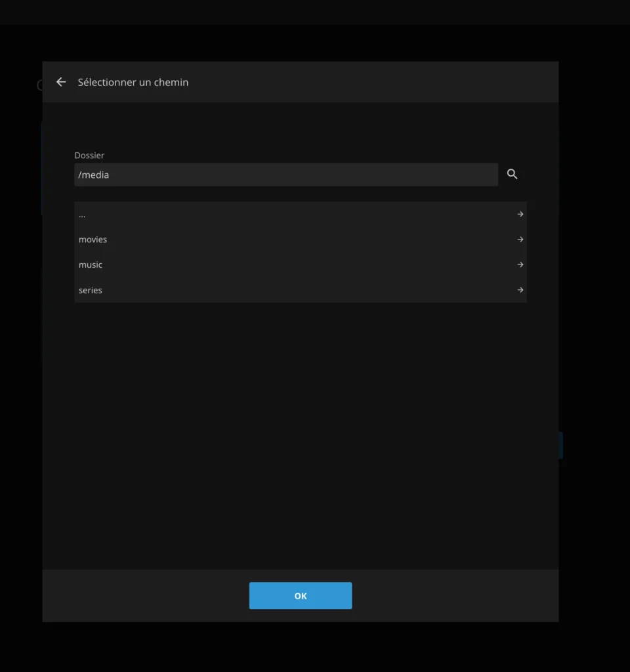The height and width of the screenshot is (672, 630).
Task: Click the blue button edge behind dialog
Action: (x=561, y=445)
